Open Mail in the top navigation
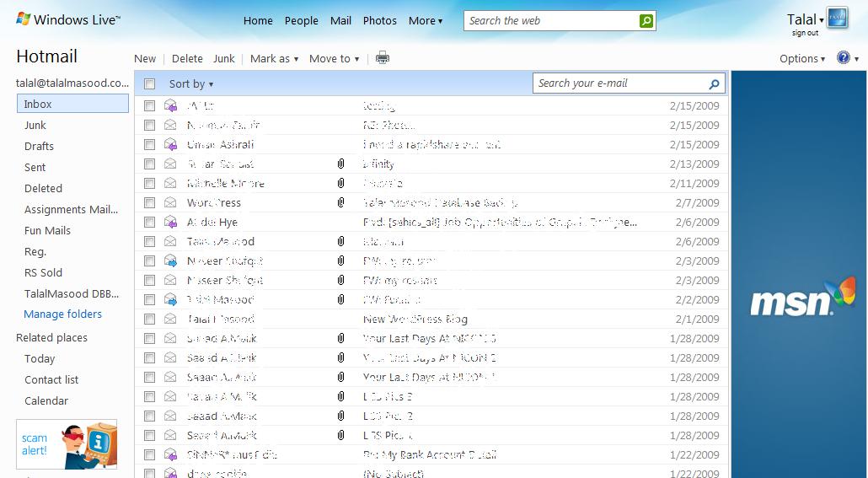868x478 pixels. click(340, 20)
